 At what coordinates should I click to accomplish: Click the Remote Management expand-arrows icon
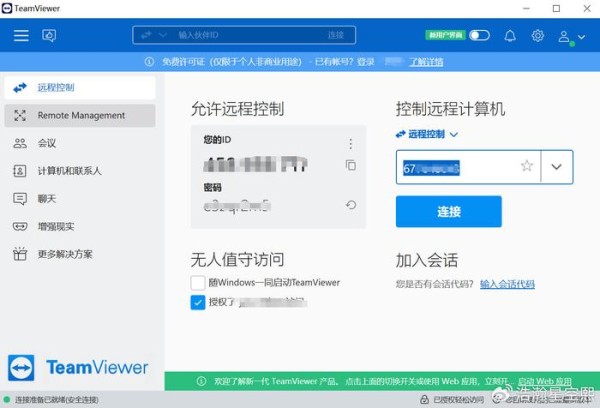tap(20, 115)
